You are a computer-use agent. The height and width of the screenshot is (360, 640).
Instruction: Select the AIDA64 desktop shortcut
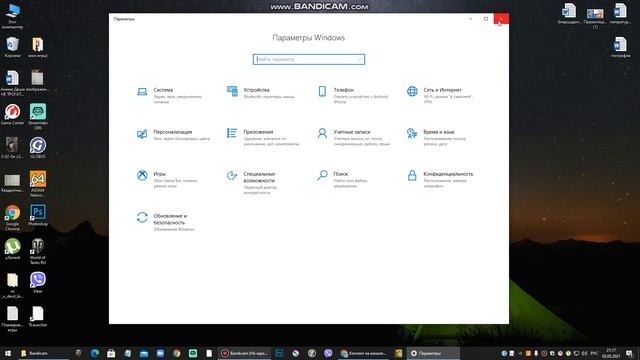(x=38, y=184)
